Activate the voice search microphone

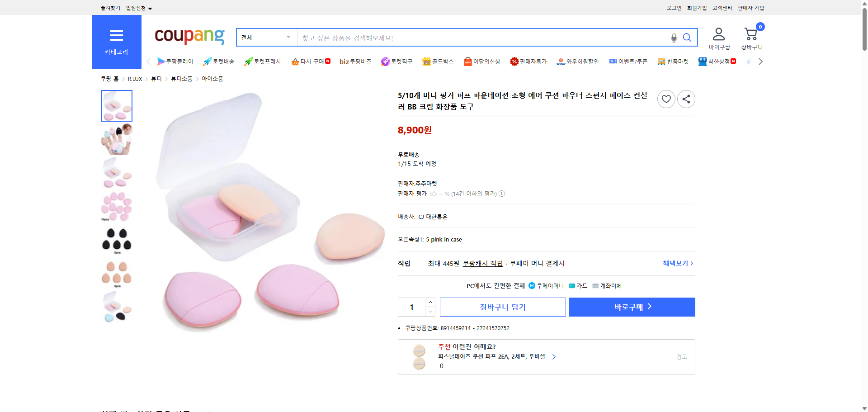(673, 38)
